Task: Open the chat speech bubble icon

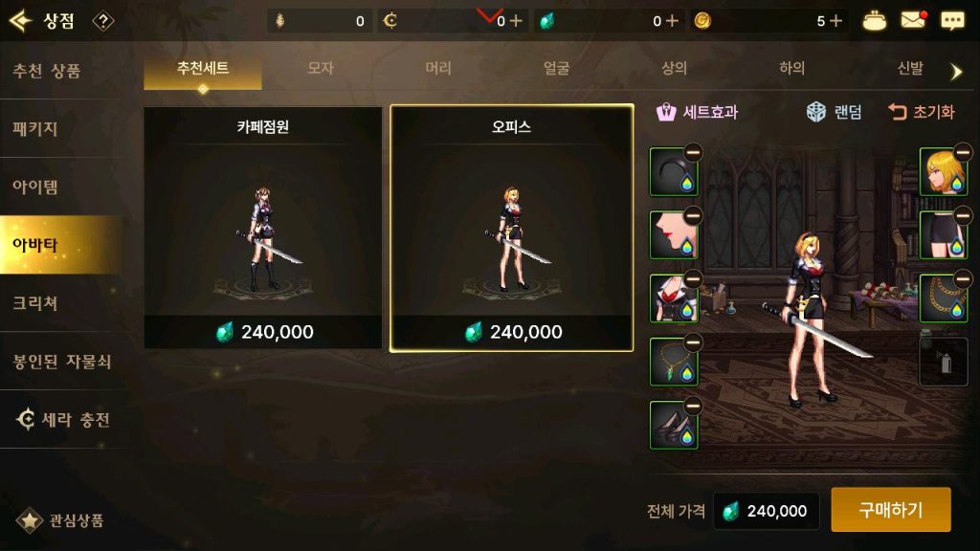Action: click(952, 21)
